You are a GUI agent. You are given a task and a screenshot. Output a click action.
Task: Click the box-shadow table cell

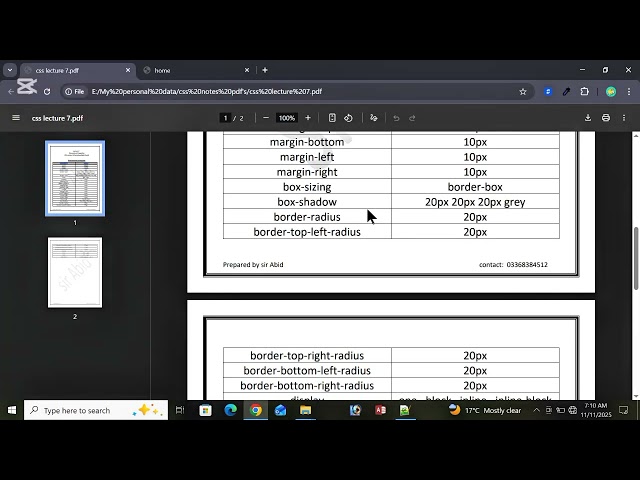pyautogui.click(x=307, y=202)
